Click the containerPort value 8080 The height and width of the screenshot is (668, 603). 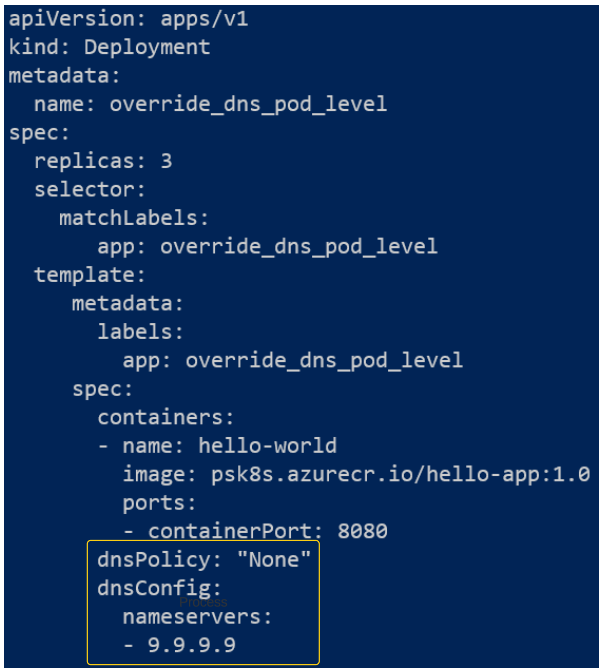pyautogui.click(x=362, y=530)
